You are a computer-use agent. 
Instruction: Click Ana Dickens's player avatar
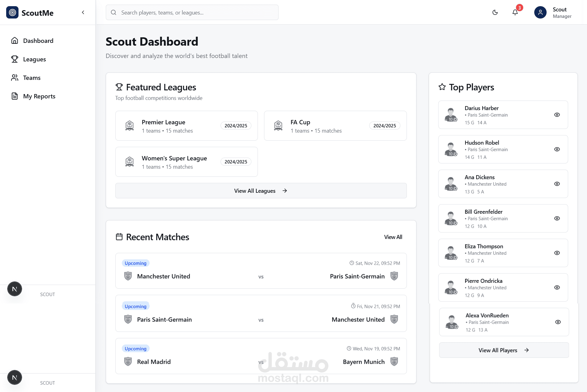(x=451, y=184)
